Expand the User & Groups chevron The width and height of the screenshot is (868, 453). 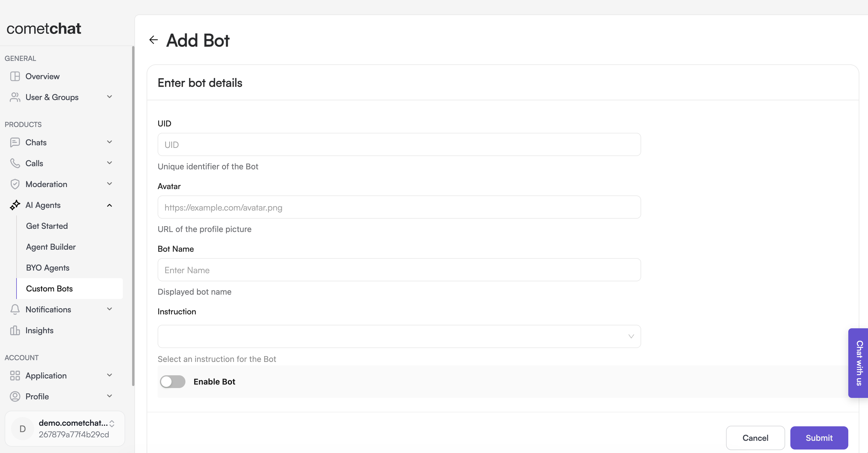point(110,97)
